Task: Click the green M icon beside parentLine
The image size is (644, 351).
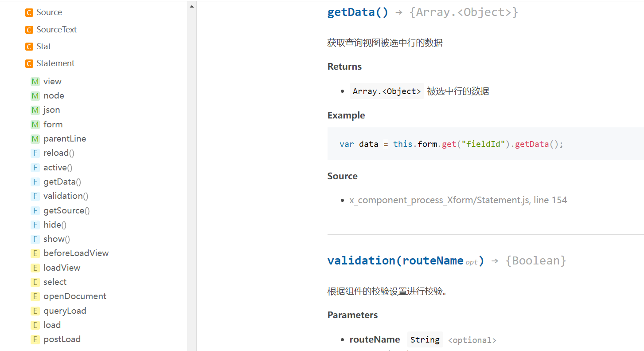Action: pos(35,139)
